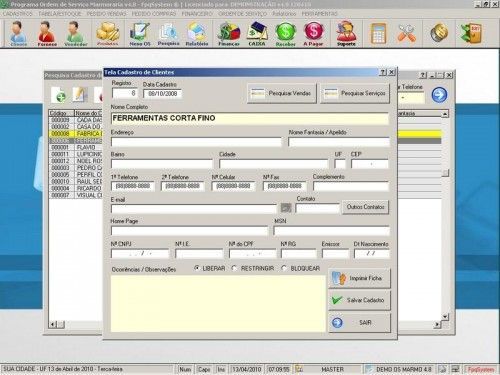Click the 1º Telefone field
This screenshot has height=375, width=500.
point(133,186)
